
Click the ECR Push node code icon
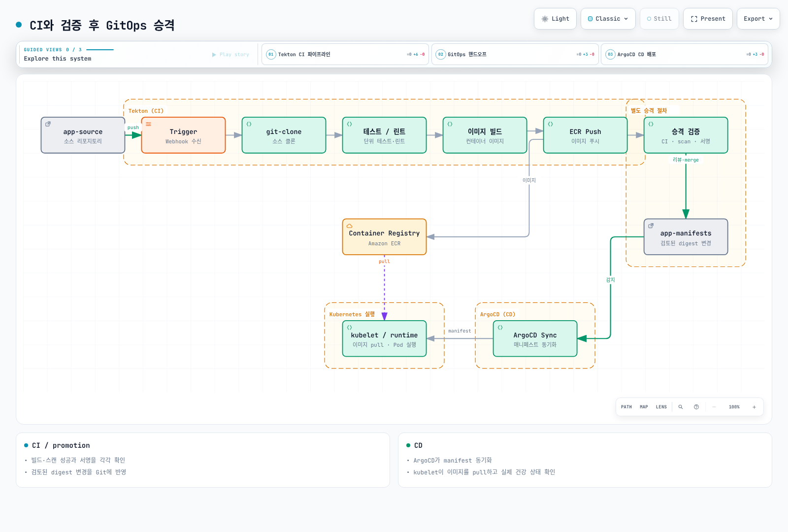click(551, 124)
